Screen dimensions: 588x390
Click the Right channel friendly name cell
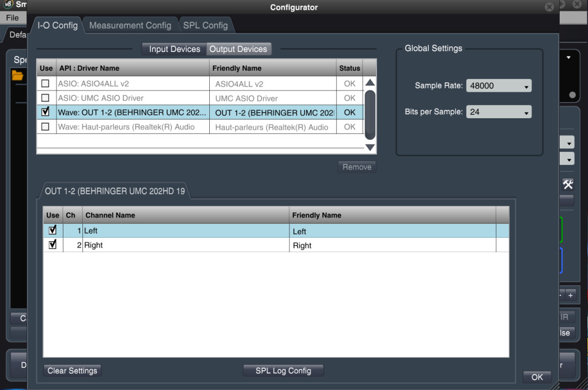pos(393,245)
